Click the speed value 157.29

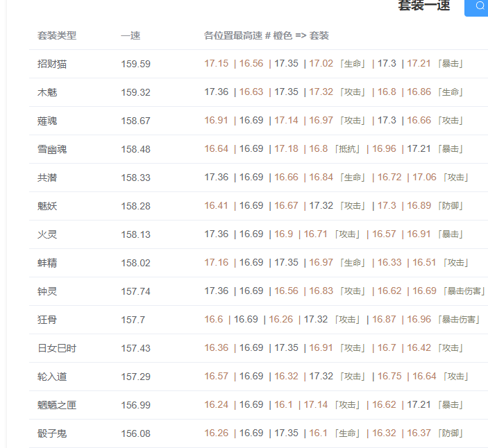point(135,377)
